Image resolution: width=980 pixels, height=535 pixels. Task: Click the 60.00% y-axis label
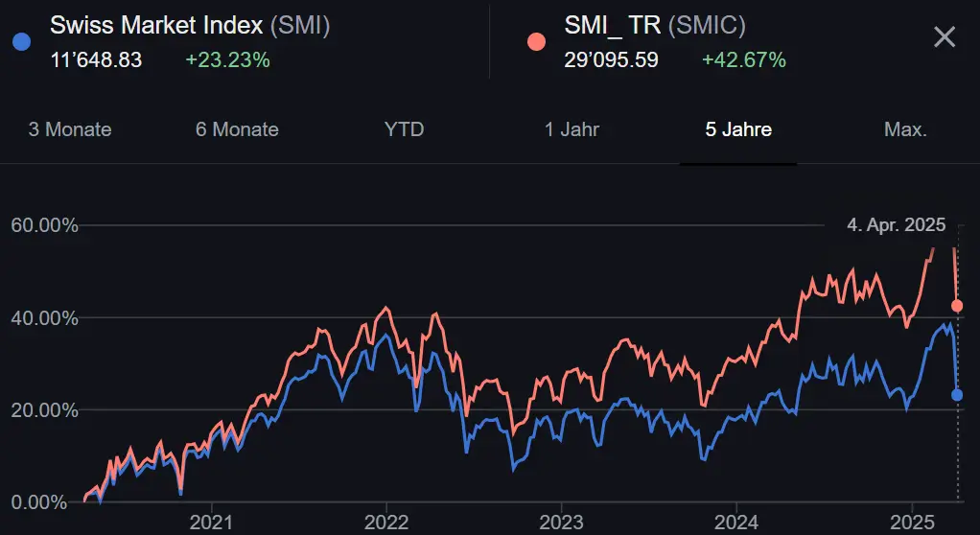tap(44, 225)
